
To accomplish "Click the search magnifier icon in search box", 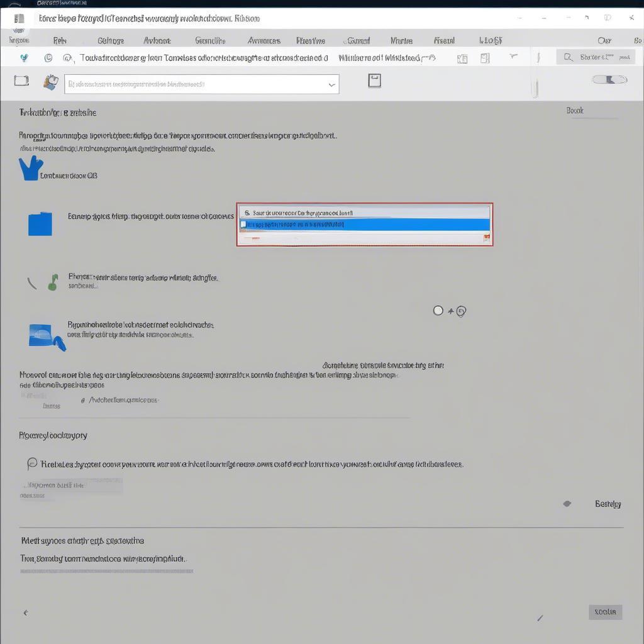I will (569, 57).
